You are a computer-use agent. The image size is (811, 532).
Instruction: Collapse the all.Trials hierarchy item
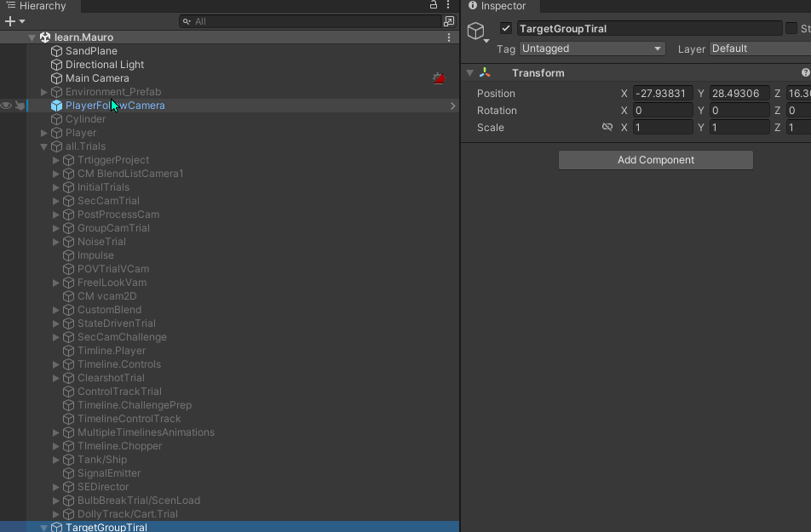point(43,146)
